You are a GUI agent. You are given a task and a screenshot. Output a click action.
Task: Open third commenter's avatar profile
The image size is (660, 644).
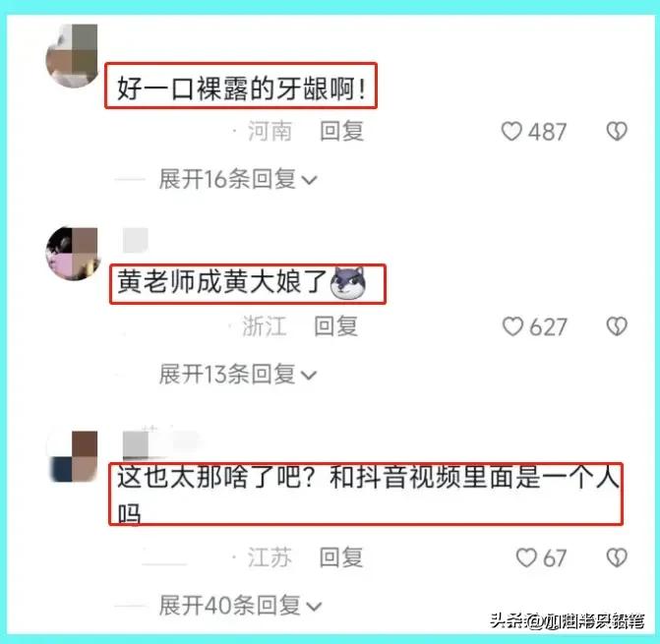[73, 456]
